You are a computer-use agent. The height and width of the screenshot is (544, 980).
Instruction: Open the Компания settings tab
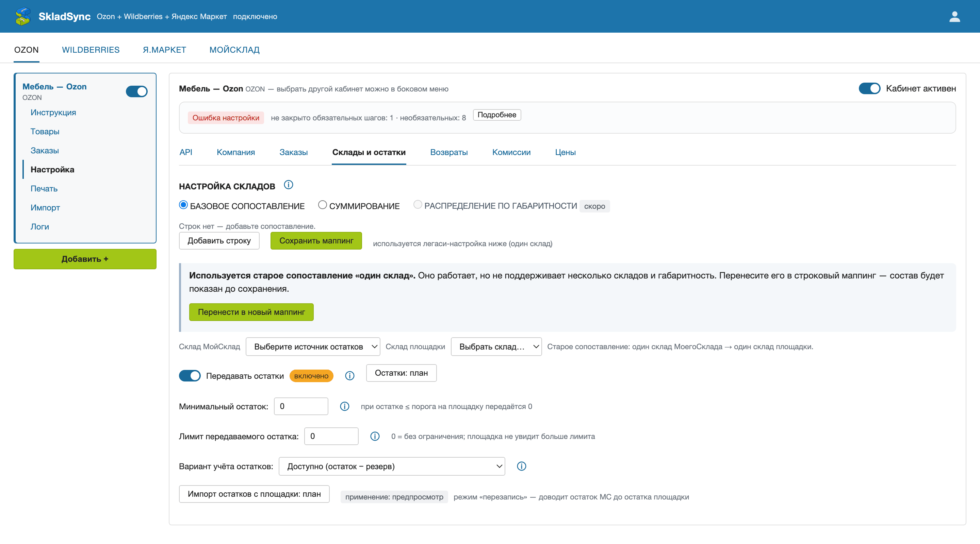pyautogui.click(x=236, y=152)
